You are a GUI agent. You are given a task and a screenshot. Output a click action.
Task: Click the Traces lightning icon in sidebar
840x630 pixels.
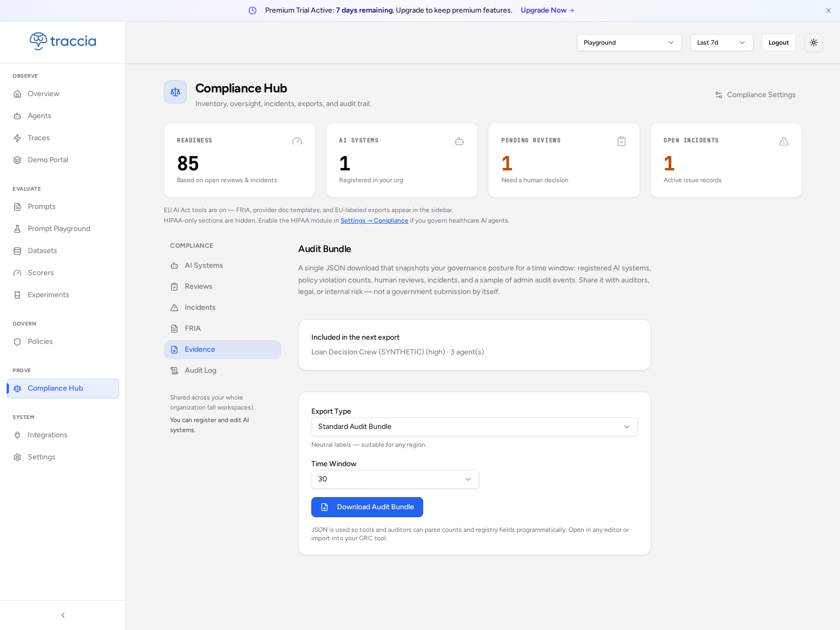(x=17, y=138)
